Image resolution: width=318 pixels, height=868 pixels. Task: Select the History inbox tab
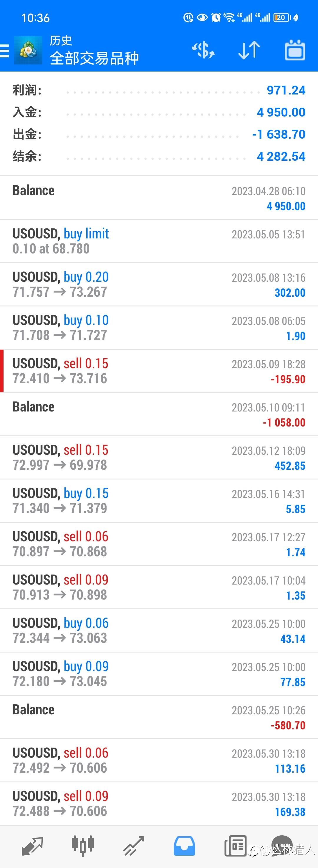(184, 846)
